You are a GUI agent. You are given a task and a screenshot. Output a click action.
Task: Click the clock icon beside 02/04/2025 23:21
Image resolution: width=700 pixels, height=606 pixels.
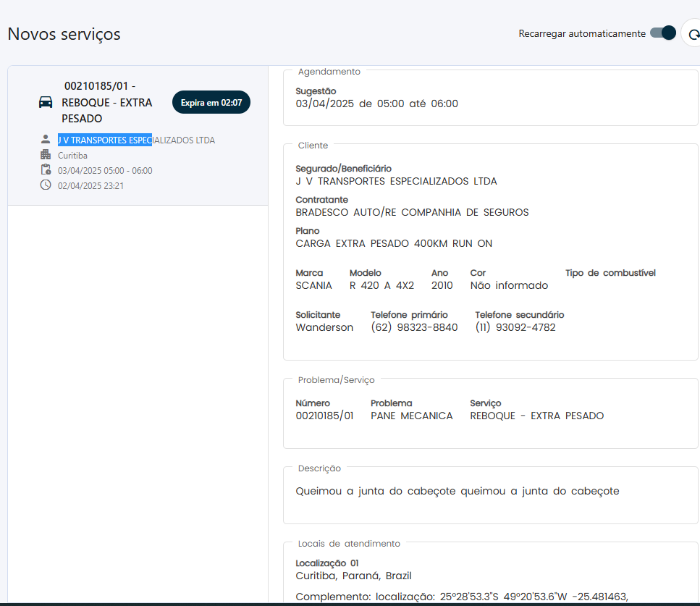point(46,185)
